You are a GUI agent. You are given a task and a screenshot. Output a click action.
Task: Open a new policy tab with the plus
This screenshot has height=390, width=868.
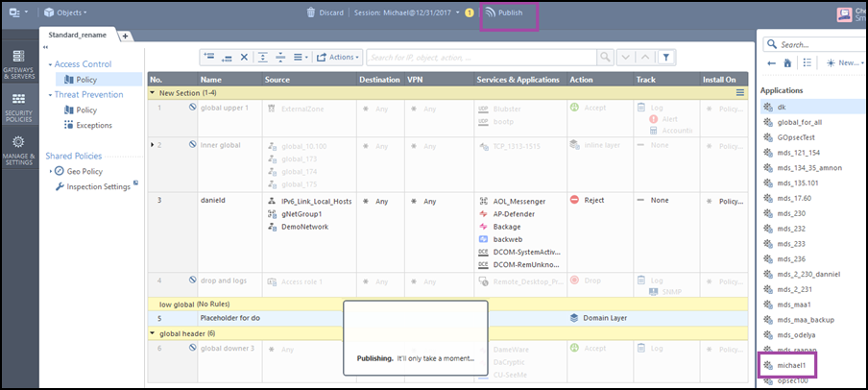[125, 36]
